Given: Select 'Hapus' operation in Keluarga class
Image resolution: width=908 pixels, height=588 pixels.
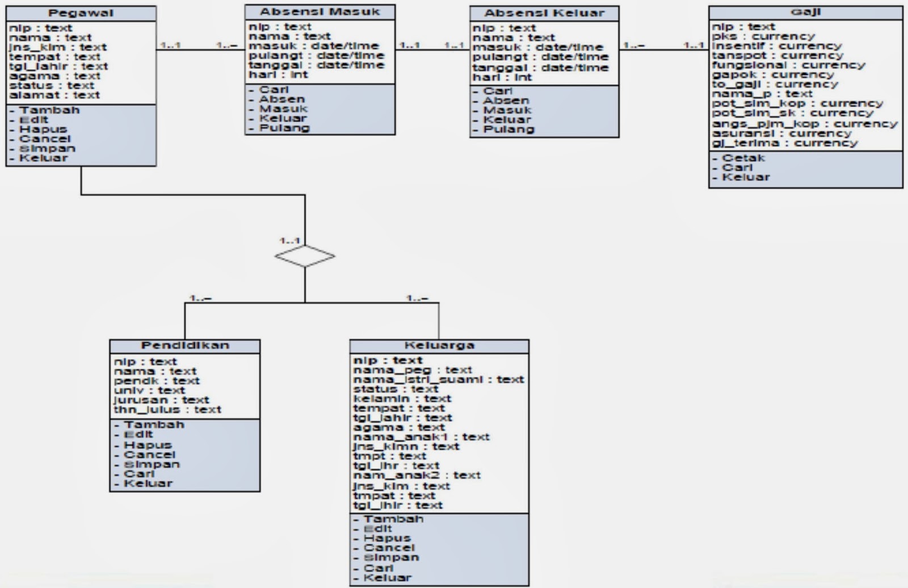Looking at the screenshot, I should point(382,538).
